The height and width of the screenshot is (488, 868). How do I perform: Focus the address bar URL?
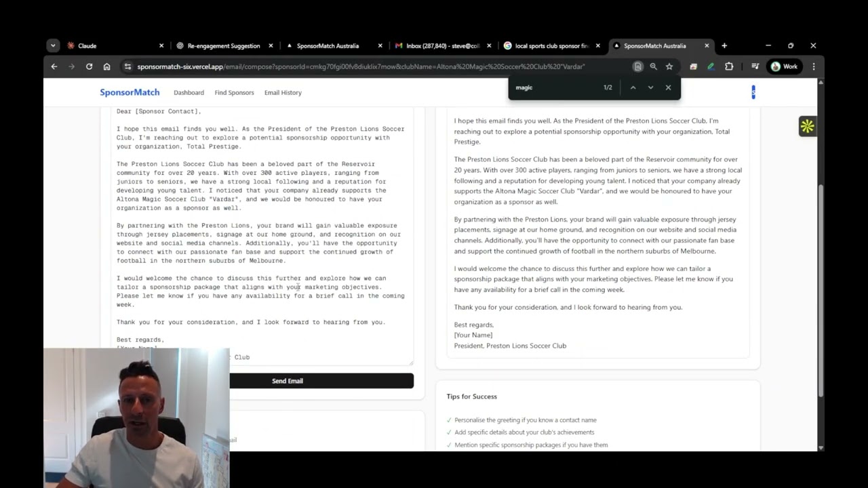click(361, 66)
